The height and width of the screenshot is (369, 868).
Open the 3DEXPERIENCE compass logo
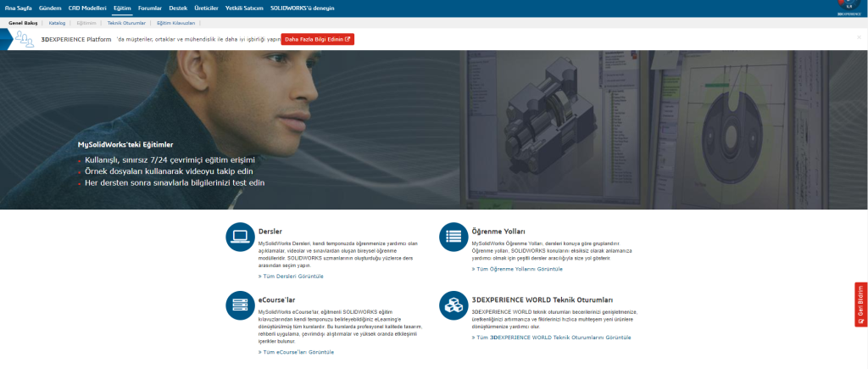point(849,8)
